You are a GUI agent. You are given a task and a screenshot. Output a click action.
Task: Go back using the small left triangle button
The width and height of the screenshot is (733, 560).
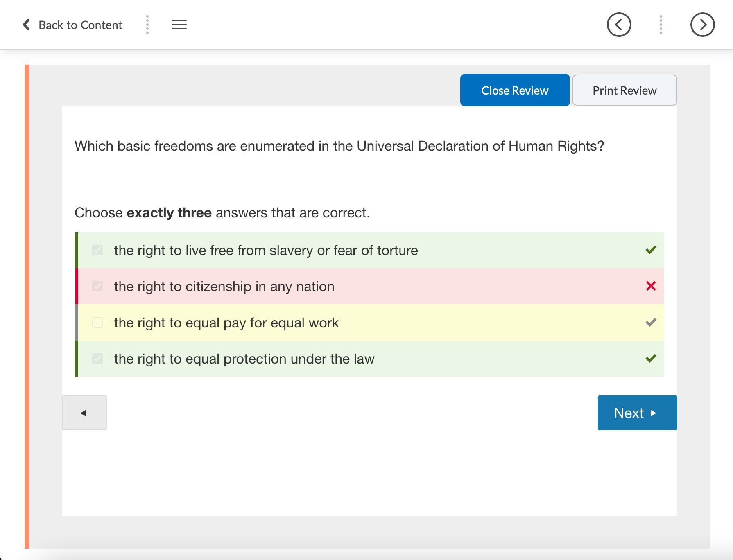pyautogui.click(x=84, y=413)
